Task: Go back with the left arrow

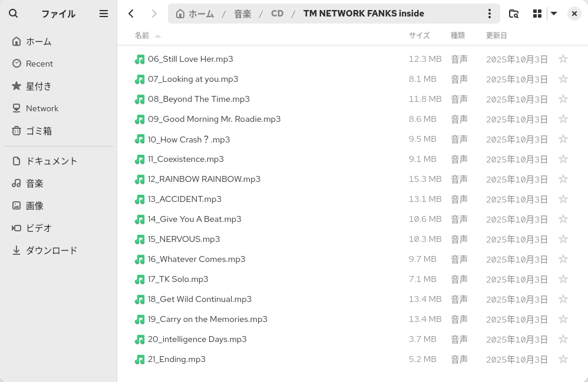Action: pos(131,14)
